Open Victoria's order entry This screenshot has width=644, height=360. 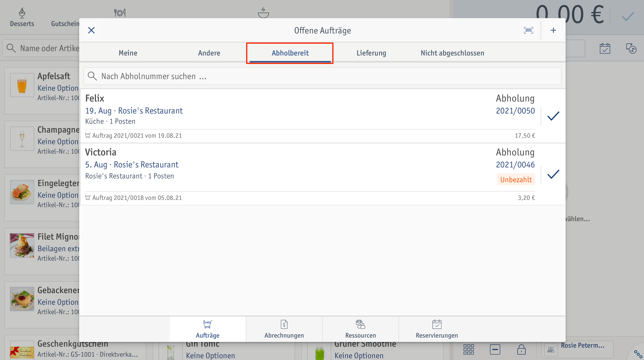310,174
